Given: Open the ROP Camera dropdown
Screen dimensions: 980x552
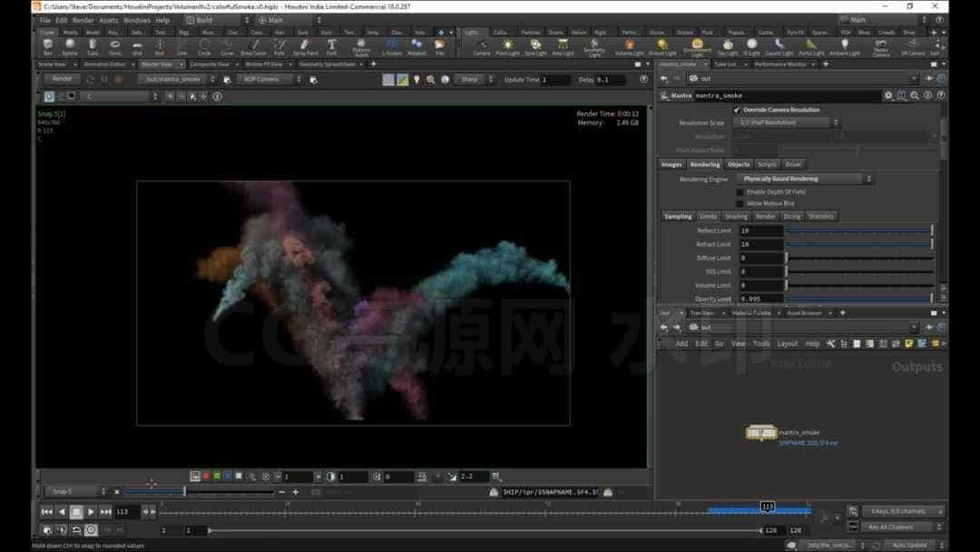Looking at the screenshot, I should 269,79.
